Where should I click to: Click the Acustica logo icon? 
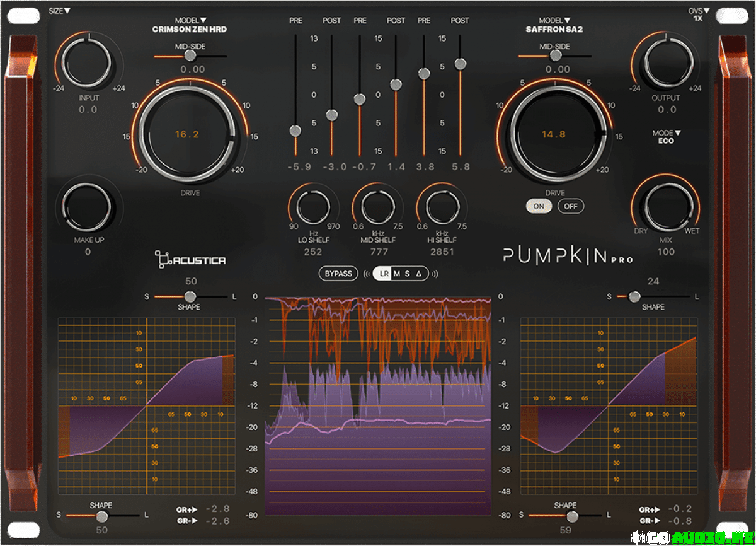163,258
